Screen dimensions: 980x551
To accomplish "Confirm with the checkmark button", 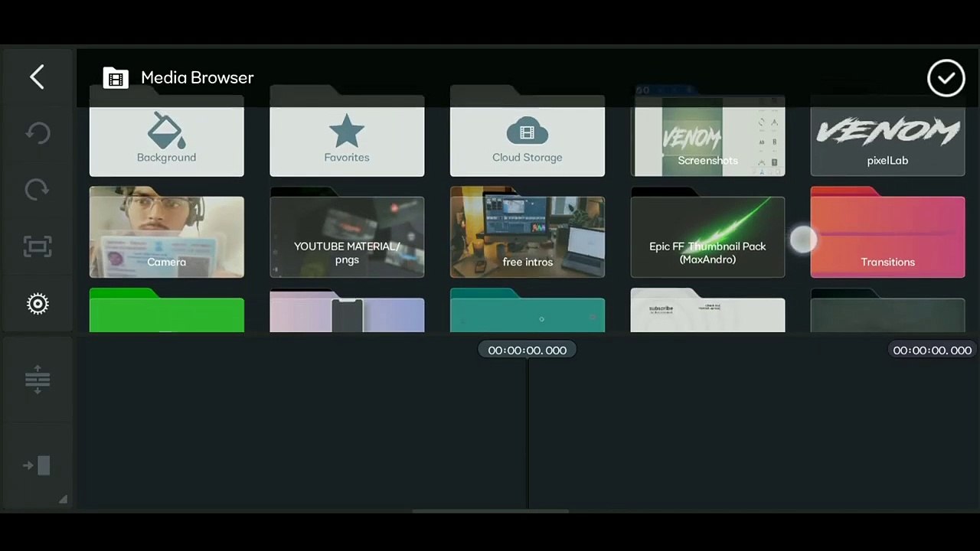I will tap(946, 78).
